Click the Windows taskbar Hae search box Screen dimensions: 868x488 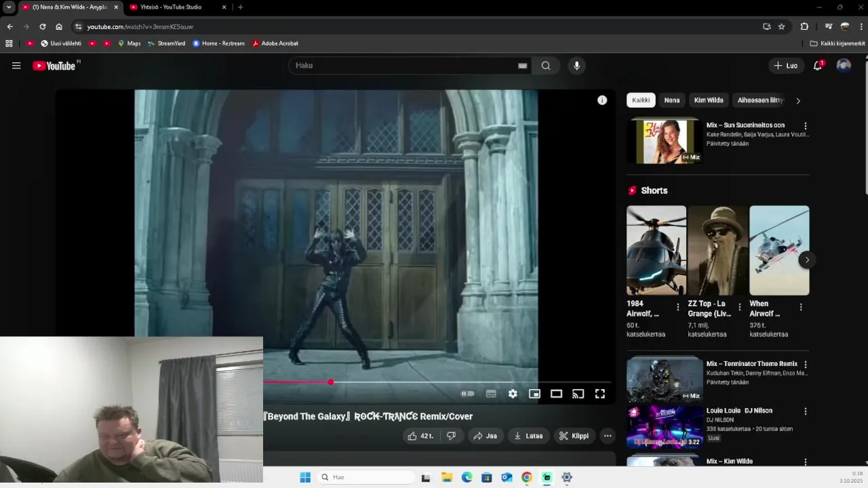(366, 477)
